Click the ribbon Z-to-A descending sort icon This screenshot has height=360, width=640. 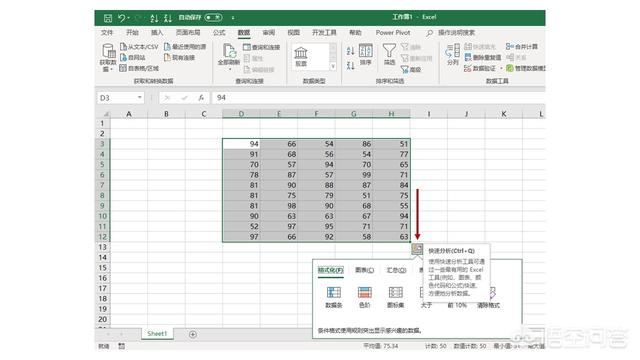(350, 65)
